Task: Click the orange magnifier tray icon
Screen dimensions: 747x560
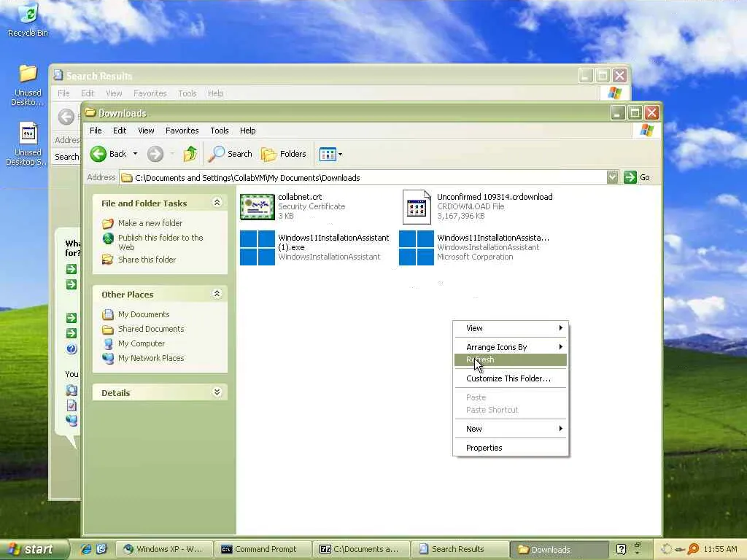Action: coord(693,549)
